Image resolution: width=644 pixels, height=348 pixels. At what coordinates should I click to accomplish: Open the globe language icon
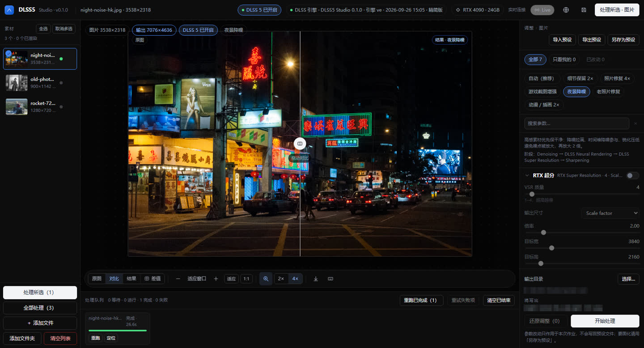566,10
